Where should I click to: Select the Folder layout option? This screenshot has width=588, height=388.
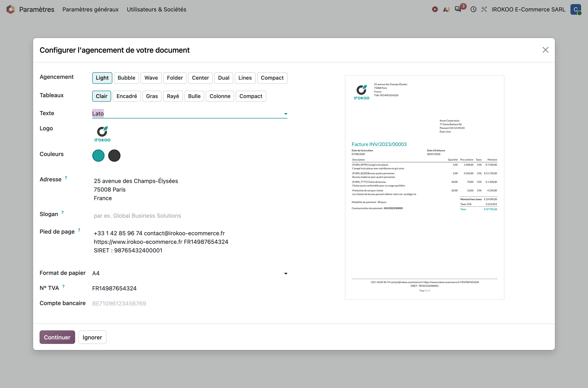(x=175, y=78)
